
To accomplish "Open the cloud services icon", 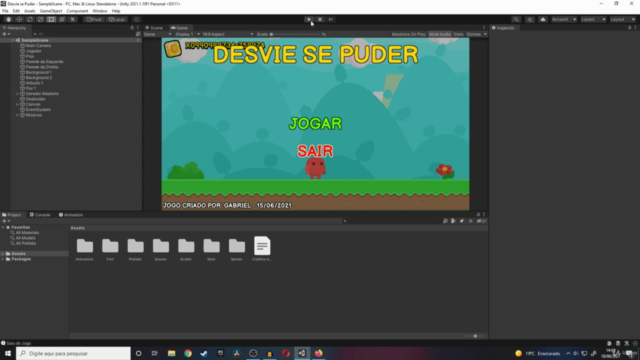I will point(543,20).
